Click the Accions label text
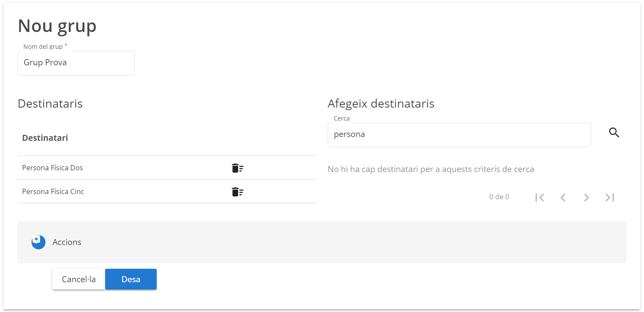 (67, 242)
